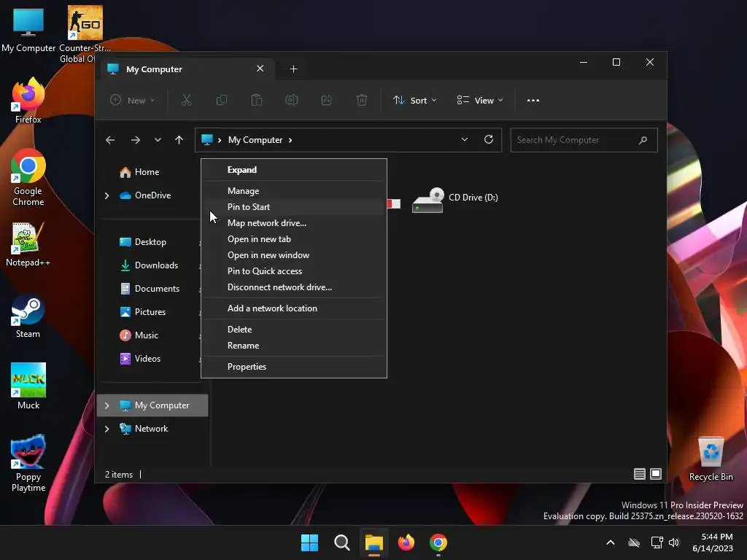The height and width of the screenshot is (560, 747).
Task: Switch to large thumbnails view icon in status bar
Action: 656,474
